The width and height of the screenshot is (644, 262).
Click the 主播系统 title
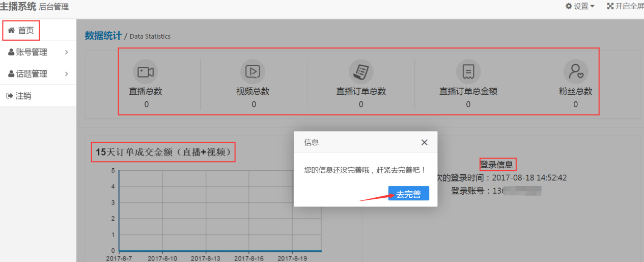(18, 7)
